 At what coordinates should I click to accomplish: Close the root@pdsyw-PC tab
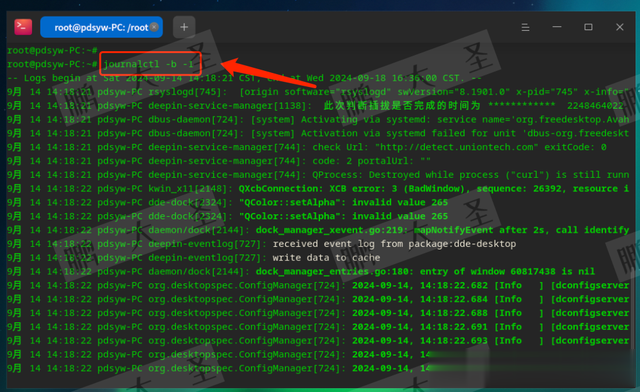[x=154, y=27]
